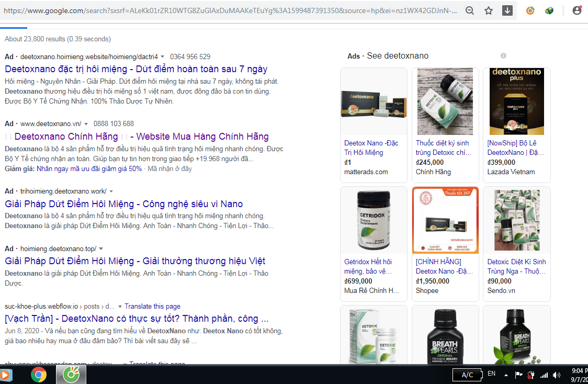Open Chrome from the Windows taskbar
Viewport: 588px width, 384px height.
tap(38, 375)
